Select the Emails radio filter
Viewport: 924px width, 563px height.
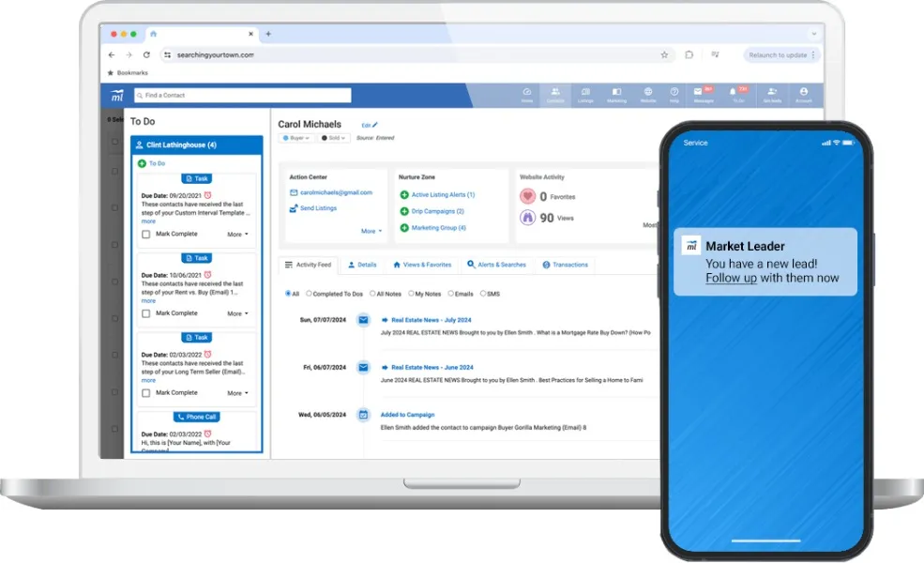tap(451, 293)
